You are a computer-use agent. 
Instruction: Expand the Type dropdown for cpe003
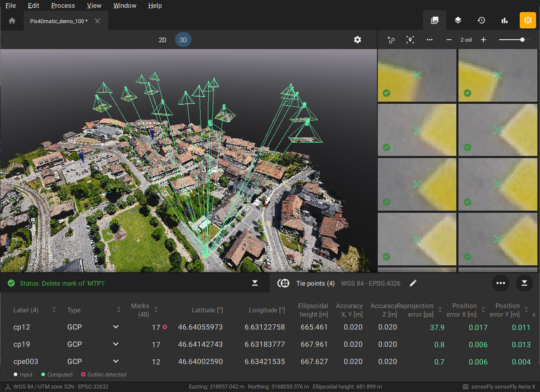click(116, 361)
